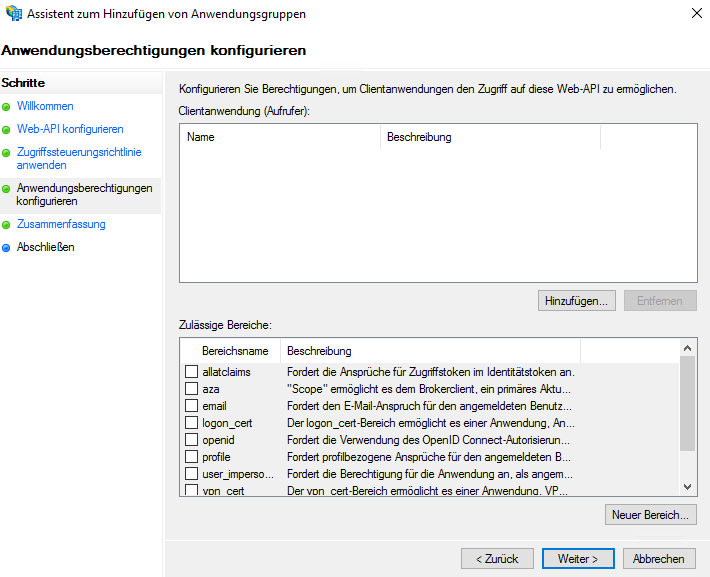Select the openid scope checkbox
The width and height of the screenshot is (710, 577).
tap(192, 440)
